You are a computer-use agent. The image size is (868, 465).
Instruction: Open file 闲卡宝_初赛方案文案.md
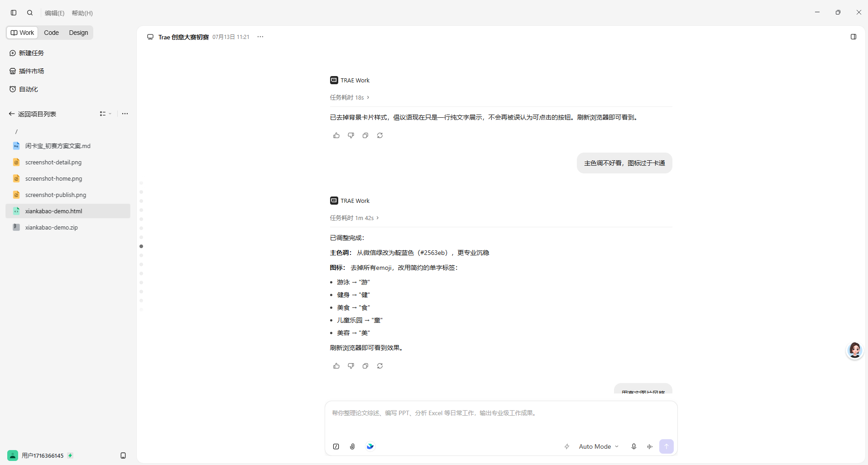click(x=68, y=146)
